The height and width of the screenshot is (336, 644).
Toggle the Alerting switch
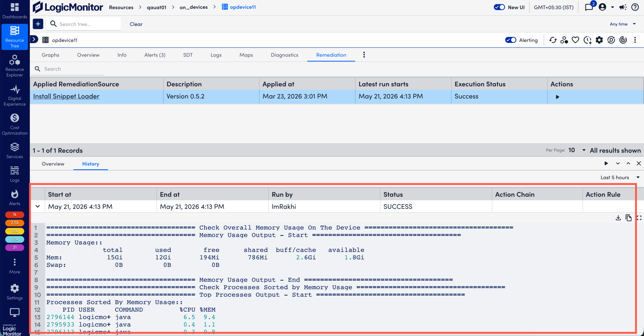[x=511, y=40]
